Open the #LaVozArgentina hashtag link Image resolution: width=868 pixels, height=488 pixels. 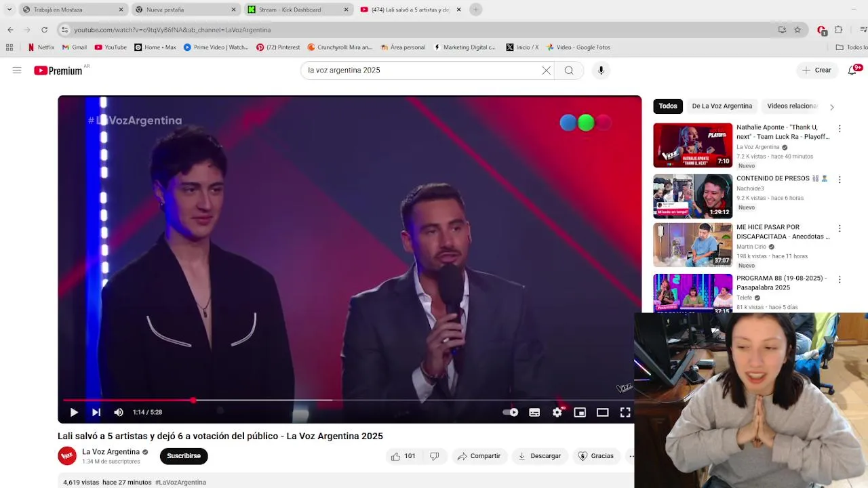(180, 483)
